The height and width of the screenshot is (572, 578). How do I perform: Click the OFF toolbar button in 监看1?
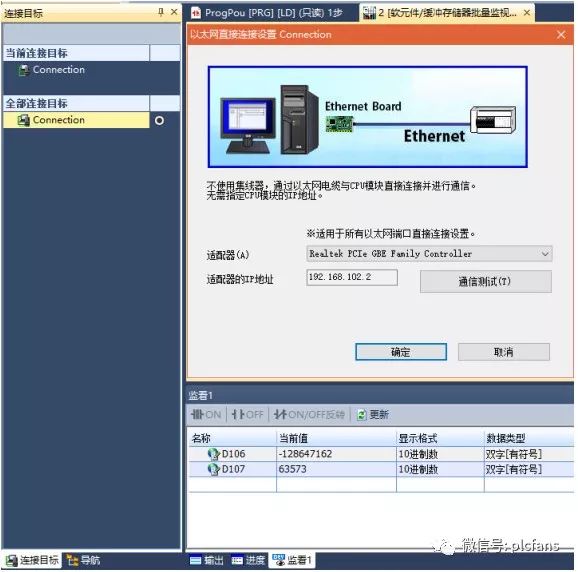[x=247, y=415]
